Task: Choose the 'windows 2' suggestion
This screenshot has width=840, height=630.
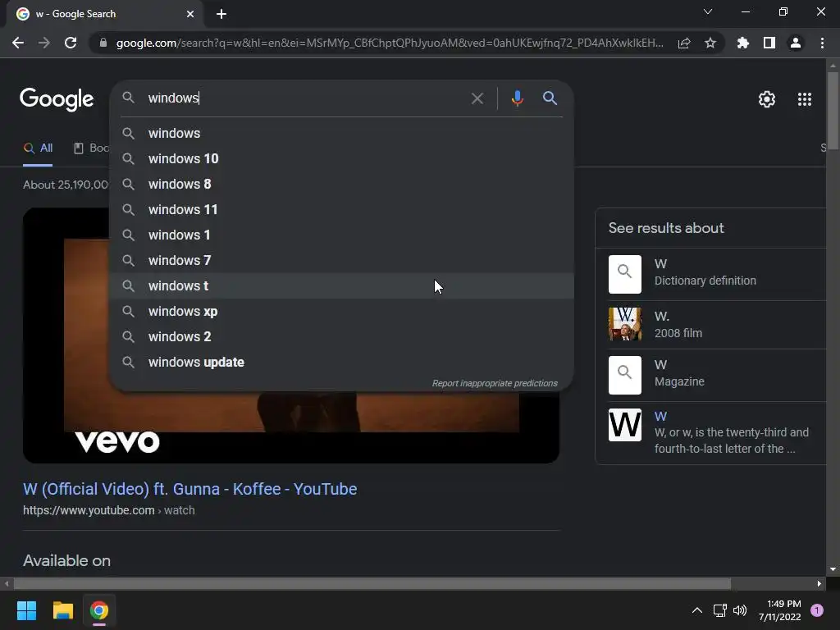Action: [342, 337]
